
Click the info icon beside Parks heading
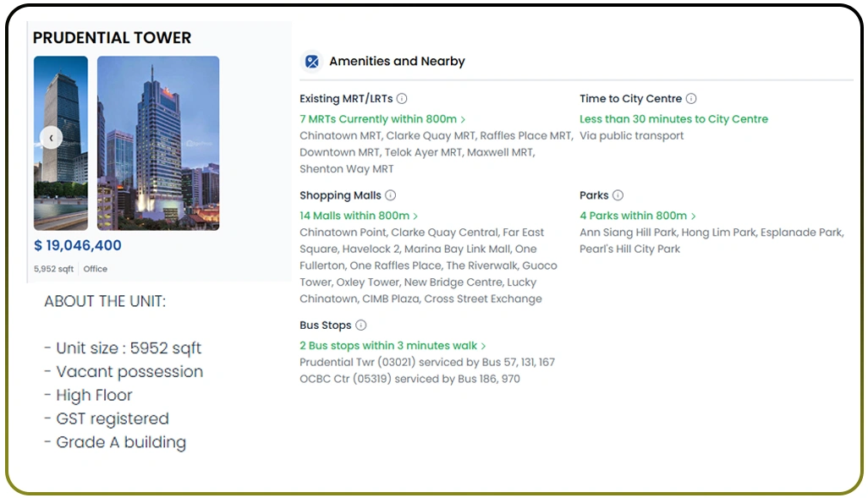pyautogui.click(x=618, y=195)
